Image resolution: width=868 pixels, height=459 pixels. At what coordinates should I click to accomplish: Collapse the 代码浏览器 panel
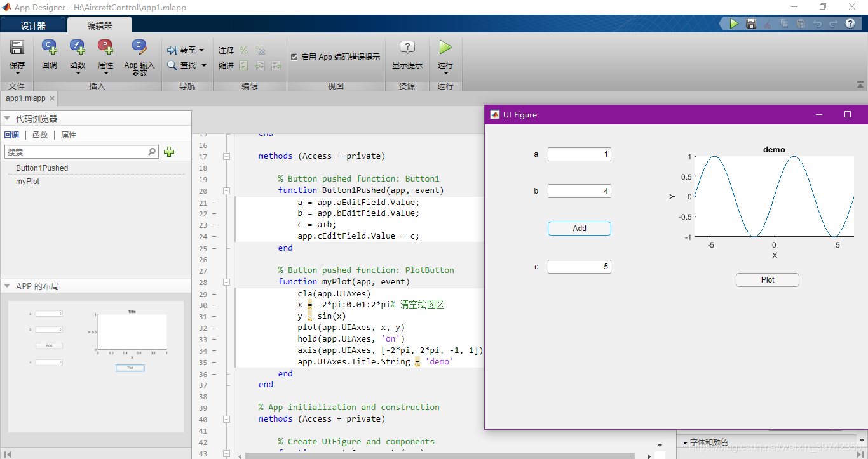[x=8, y=117]
